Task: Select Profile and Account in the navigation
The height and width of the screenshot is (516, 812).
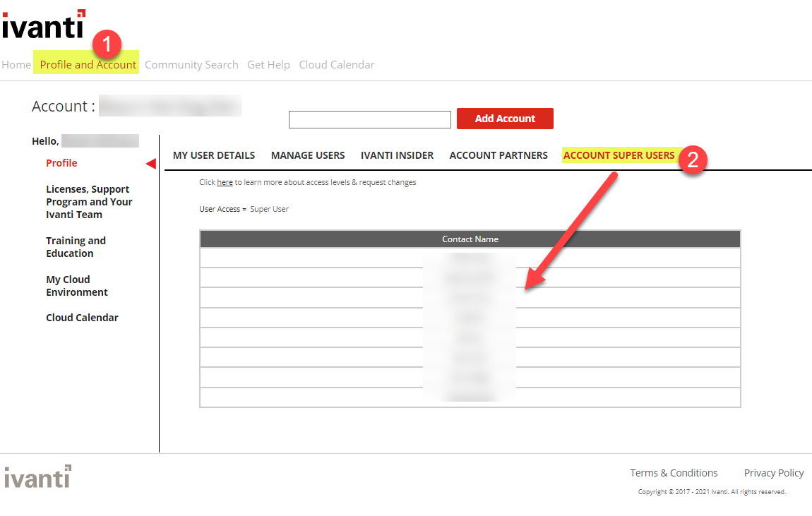Action: (87, 64)
